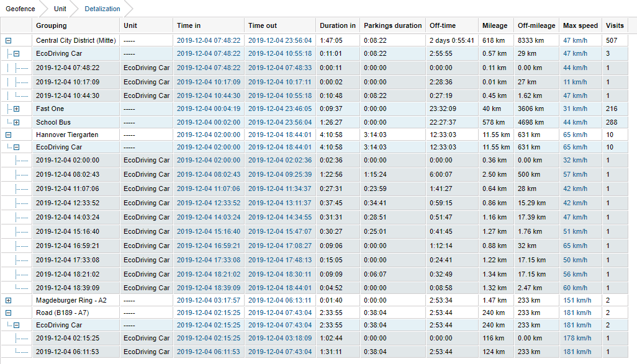Follow the 2019-12-04 03:18:09 time out link
The height and width of the screenshot is (364, 637).
coord(280,339)
